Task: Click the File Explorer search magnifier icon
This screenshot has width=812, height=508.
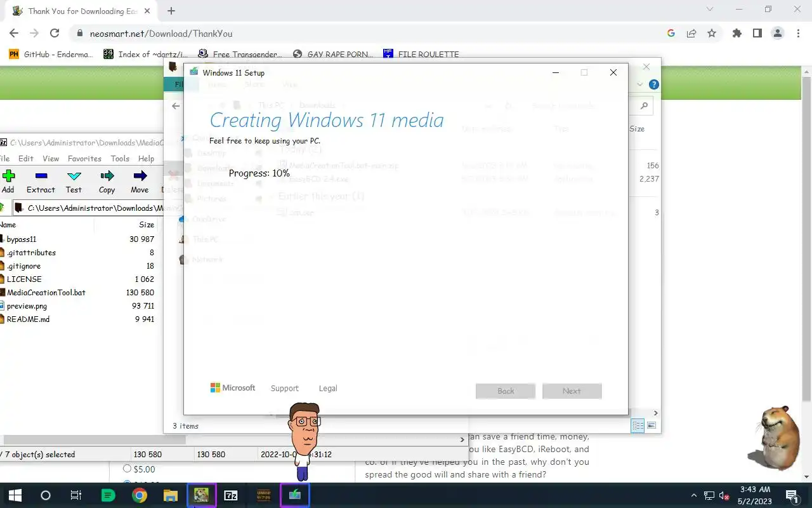Action: [645, 106]
